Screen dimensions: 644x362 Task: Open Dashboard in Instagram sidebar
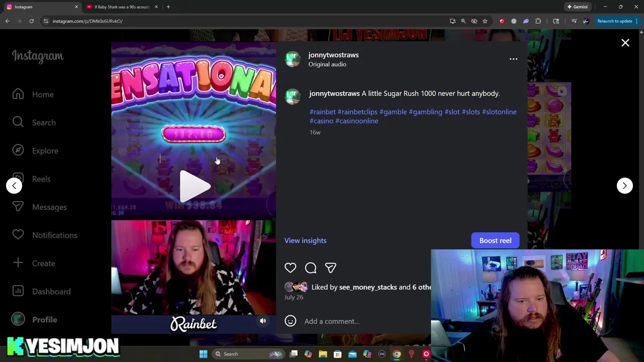[41, 292]
